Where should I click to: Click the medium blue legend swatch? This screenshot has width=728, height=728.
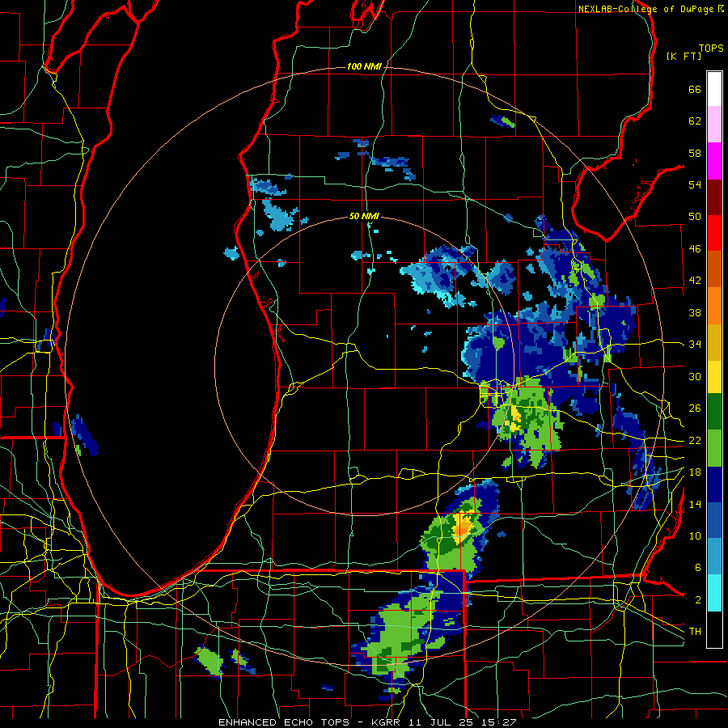[x=714, y=520]
